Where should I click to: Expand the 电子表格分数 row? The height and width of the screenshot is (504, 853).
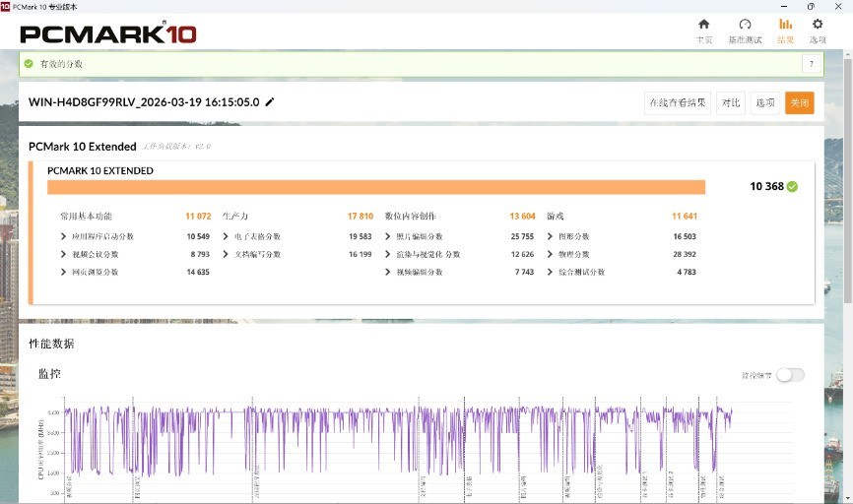point(227,236)
